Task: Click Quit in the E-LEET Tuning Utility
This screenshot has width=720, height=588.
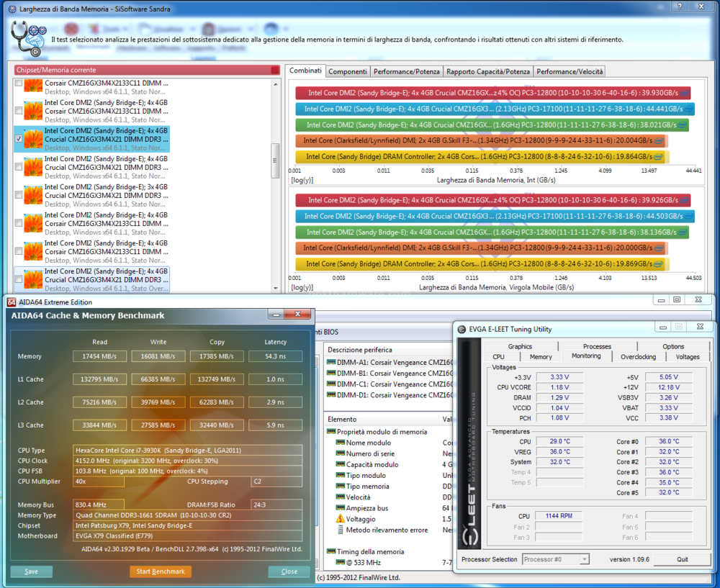Action: coord(683,559)
